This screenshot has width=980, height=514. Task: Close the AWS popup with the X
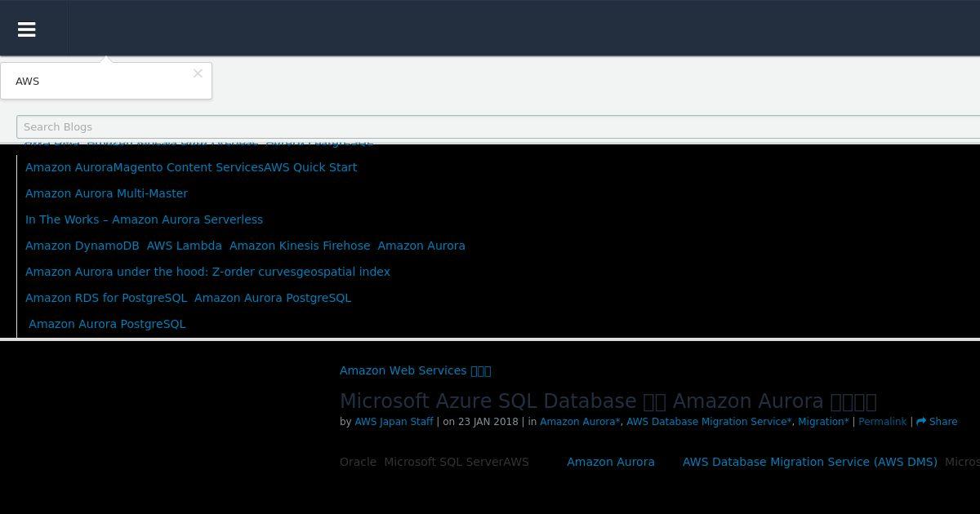198,73
